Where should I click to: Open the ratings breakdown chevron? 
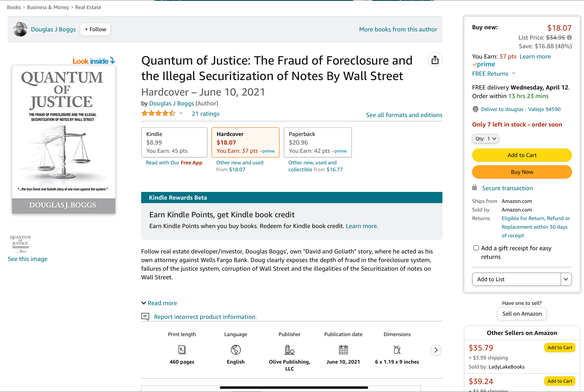click(x=181, y=114)
